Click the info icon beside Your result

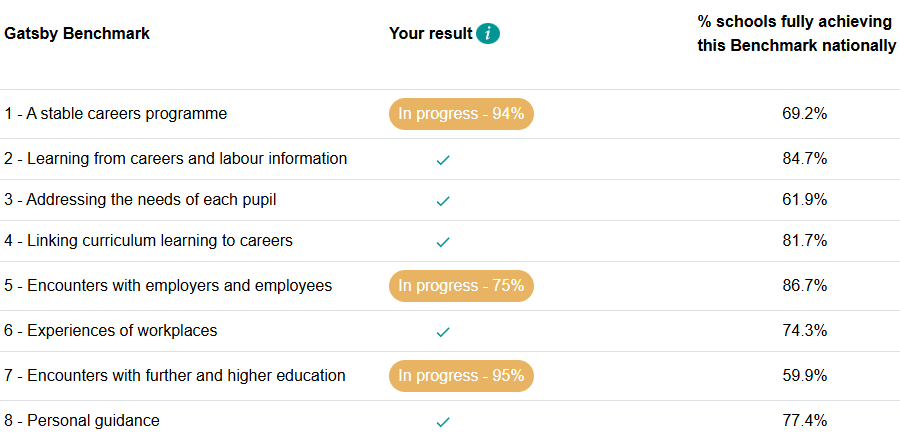click(x=488, y=34)
